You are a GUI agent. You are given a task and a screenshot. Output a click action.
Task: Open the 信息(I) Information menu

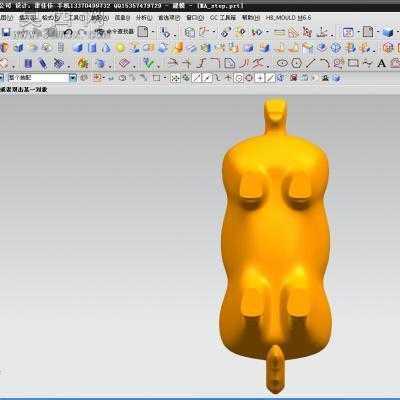click(122, 18)
